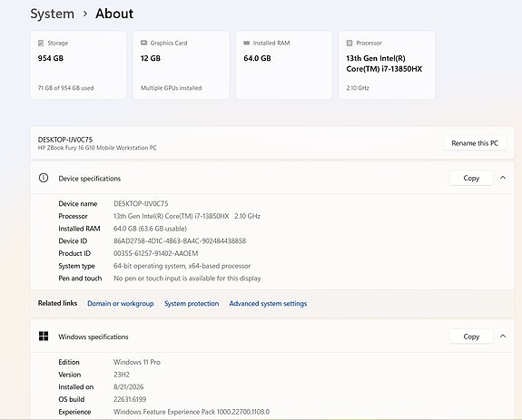Click Rename this PC button
522x420 pixels.
(475, 143)
